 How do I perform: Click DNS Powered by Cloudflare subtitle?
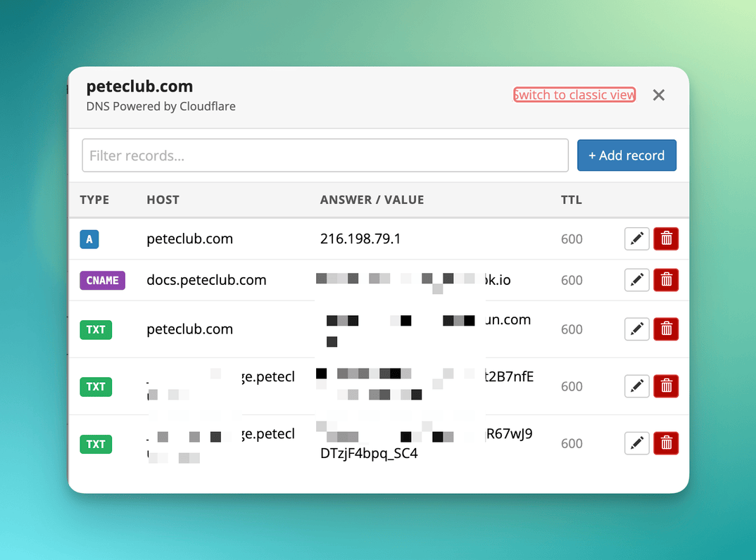[x=160, y=106]
